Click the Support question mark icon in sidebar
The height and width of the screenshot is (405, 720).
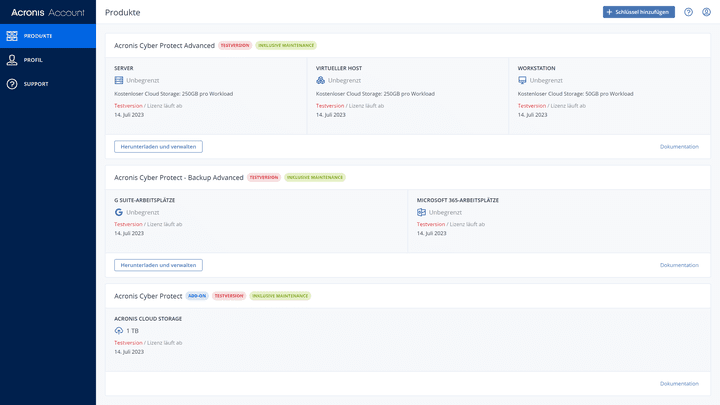pos(12,84)
